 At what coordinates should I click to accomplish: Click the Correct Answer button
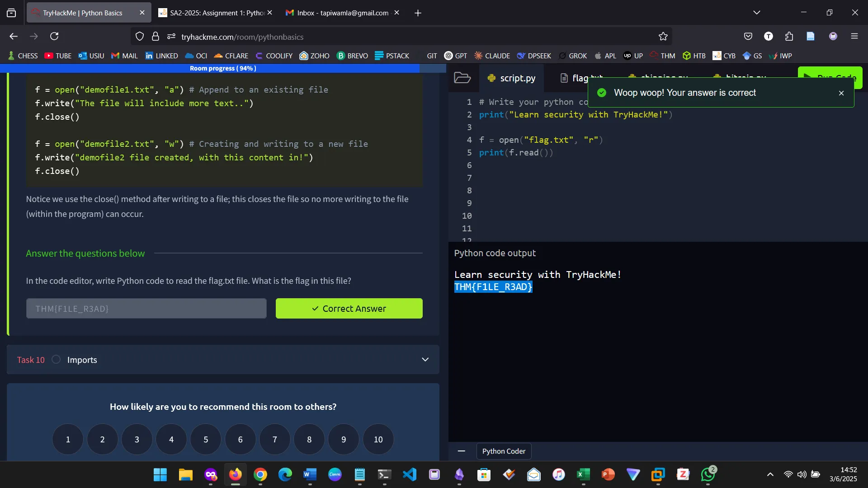pos(349,309)
